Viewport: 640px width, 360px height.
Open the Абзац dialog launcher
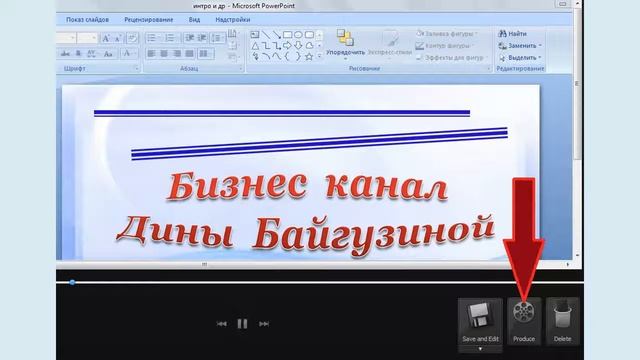(x=241, y=69)
